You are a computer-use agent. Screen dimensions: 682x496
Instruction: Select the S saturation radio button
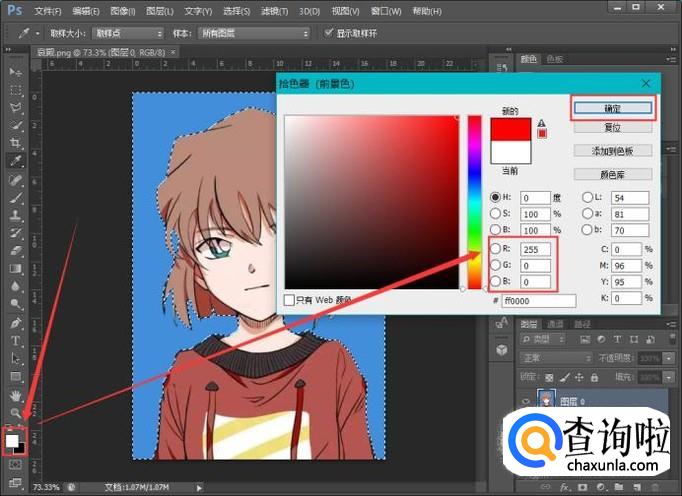coord(496,215)
